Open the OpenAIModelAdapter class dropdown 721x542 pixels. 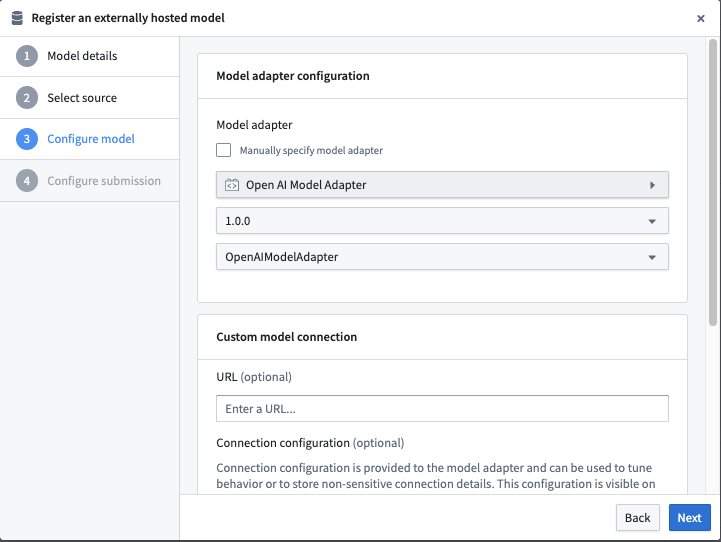coord(442,257)
